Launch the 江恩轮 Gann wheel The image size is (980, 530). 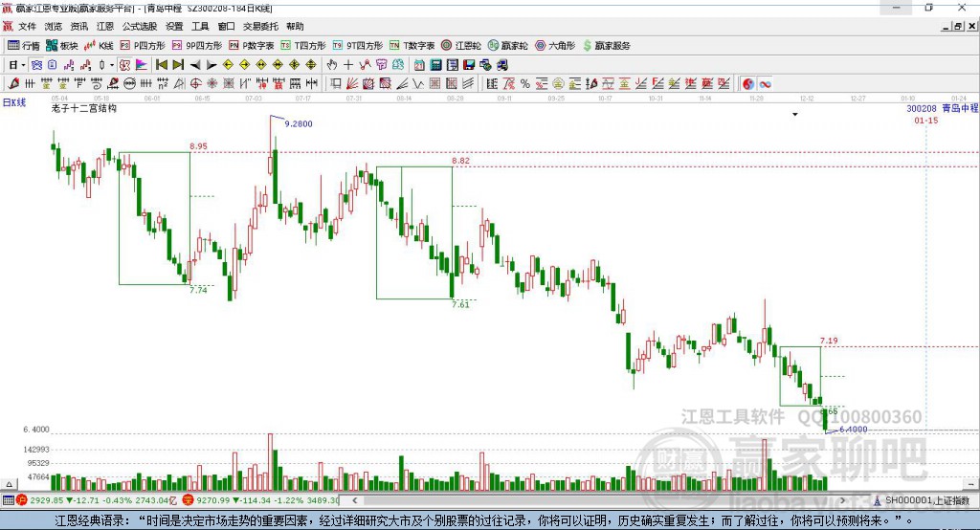coord(461,46)
